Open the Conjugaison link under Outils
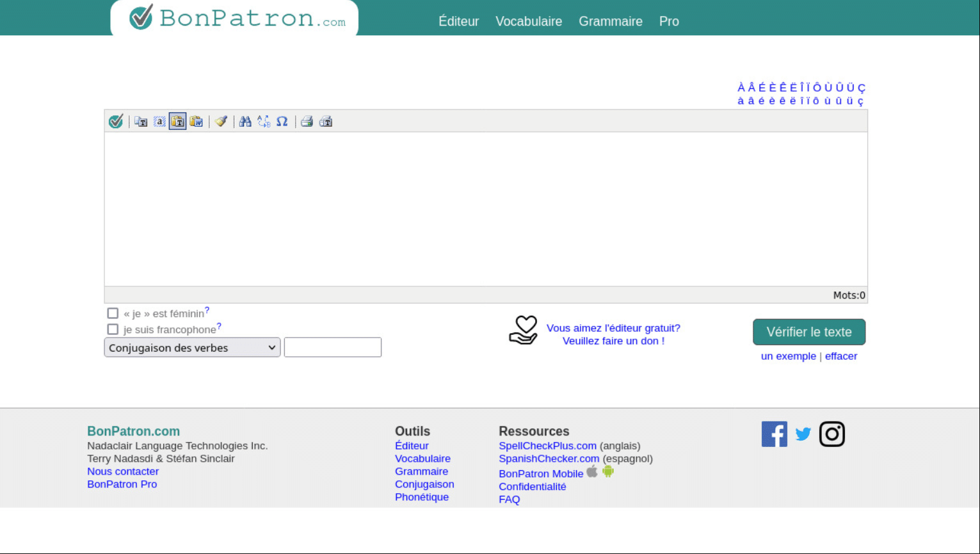Viewport: 980px width, 554px height. coord(424,484)
